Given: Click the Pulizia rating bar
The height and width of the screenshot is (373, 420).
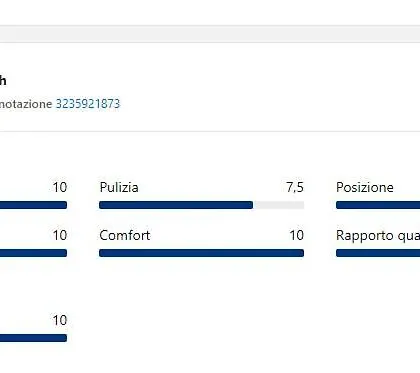Looking at the screenshot, I should pos(201,205).
